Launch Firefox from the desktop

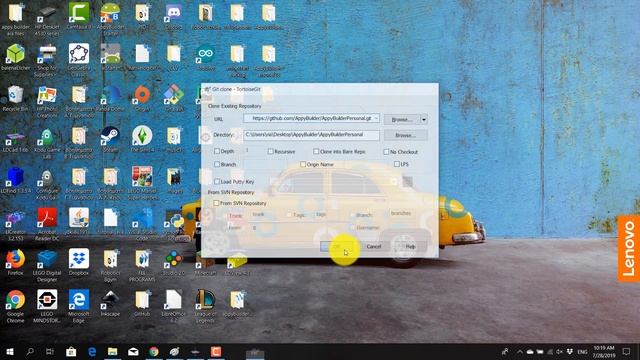pyautogui.click(x=16, y=262)
